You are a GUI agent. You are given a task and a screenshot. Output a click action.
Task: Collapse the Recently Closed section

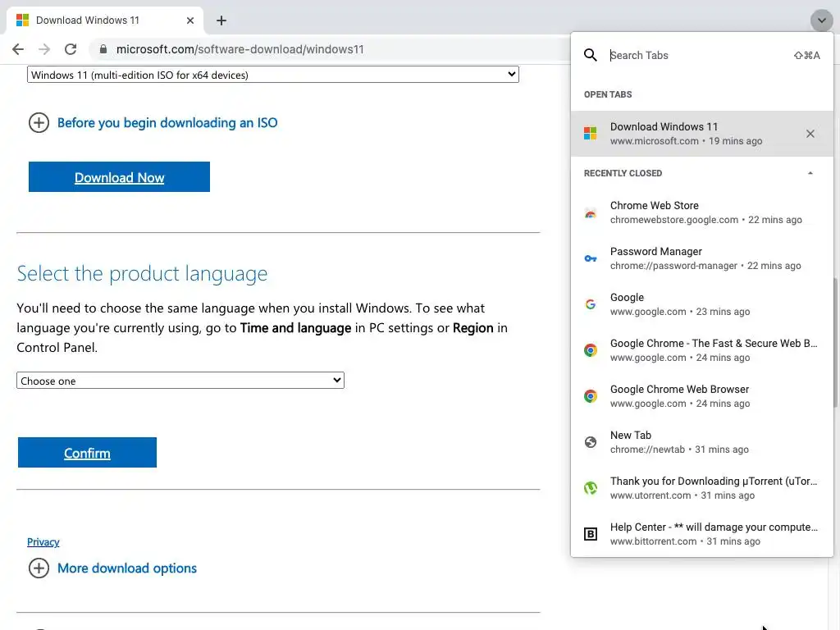(810, 173)
